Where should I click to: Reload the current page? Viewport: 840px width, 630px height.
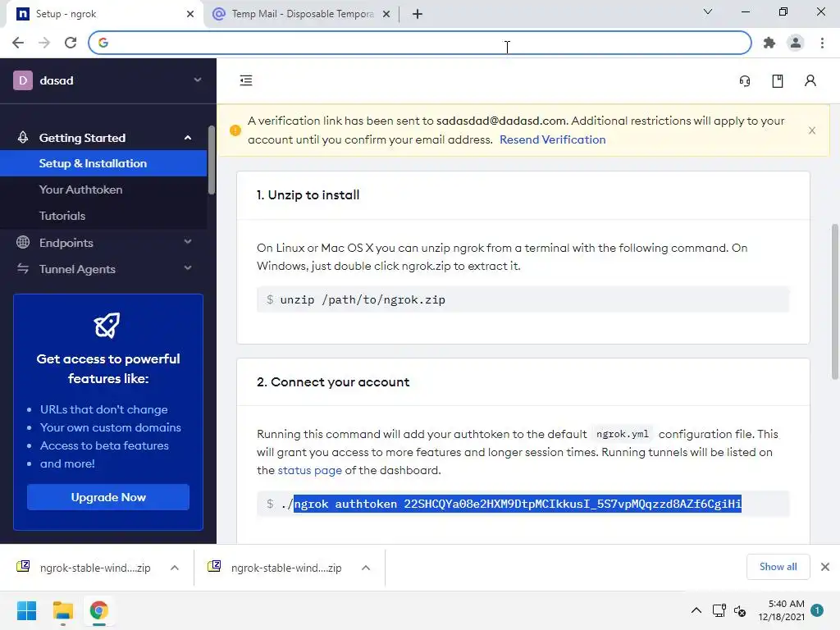(x=71, y=43)
